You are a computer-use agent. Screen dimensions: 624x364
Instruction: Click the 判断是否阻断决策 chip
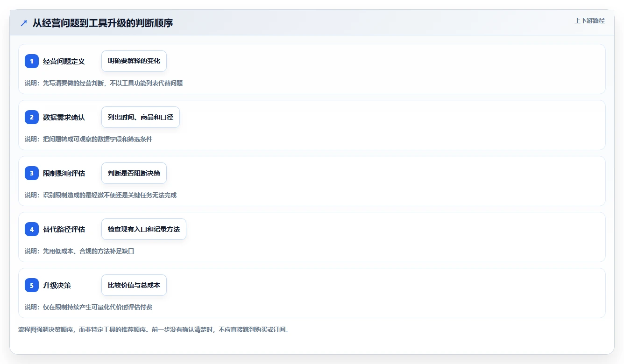(x=134, y=173)
